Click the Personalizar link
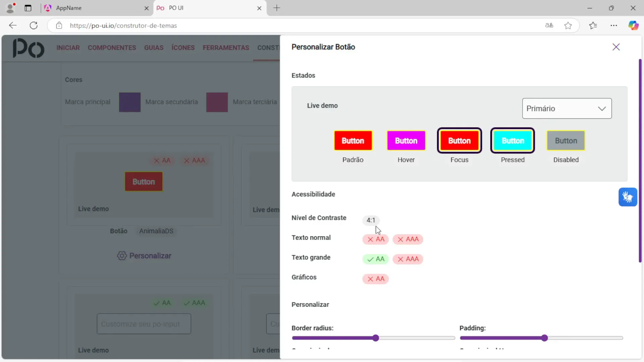Viewport: 644px width, 362px height. pyautogui.click(x=151, y=256)
